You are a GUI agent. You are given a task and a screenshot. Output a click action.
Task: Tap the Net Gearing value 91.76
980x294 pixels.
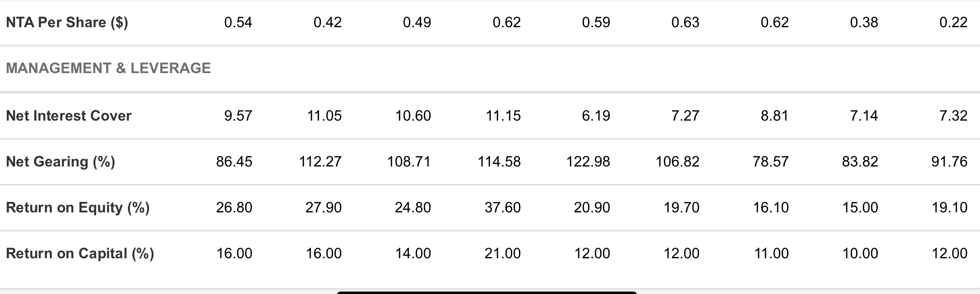pyautogui.click(x=949, y=162)
